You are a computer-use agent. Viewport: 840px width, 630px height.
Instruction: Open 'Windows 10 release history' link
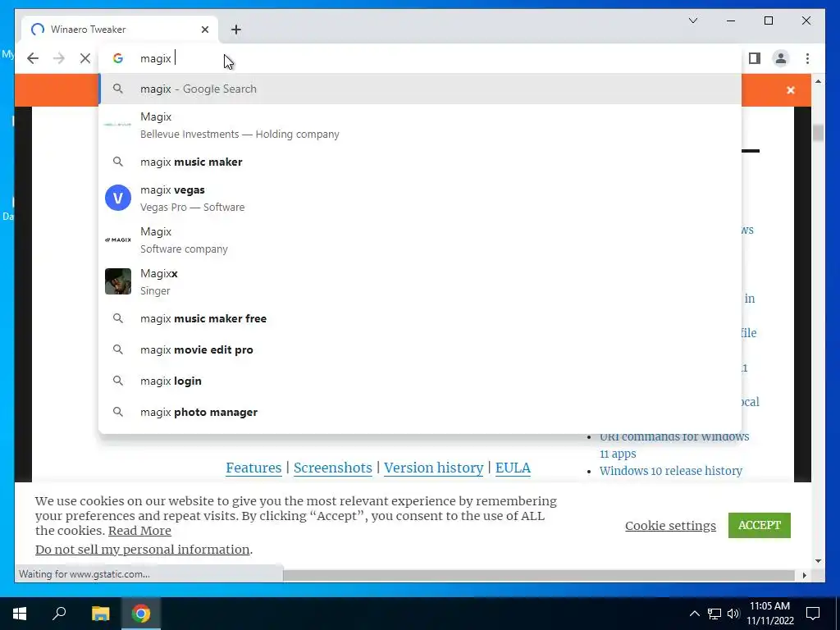point(671,471)
